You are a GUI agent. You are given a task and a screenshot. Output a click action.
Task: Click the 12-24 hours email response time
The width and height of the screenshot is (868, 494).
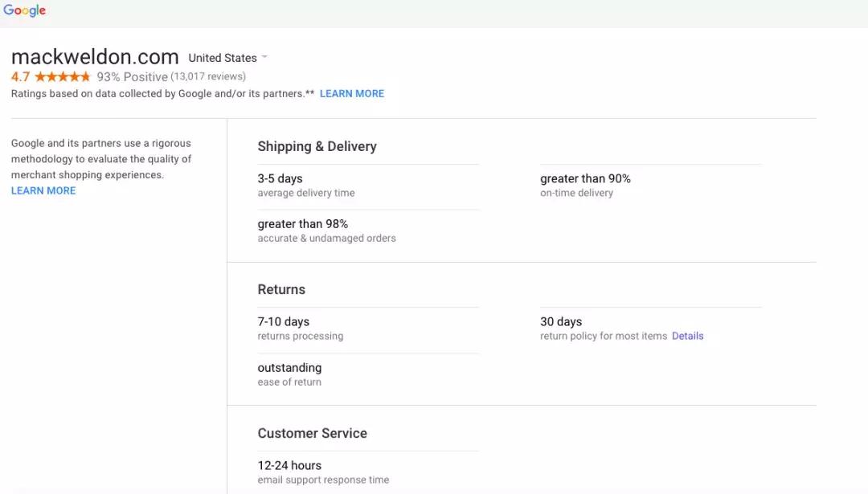pos(289,466)
